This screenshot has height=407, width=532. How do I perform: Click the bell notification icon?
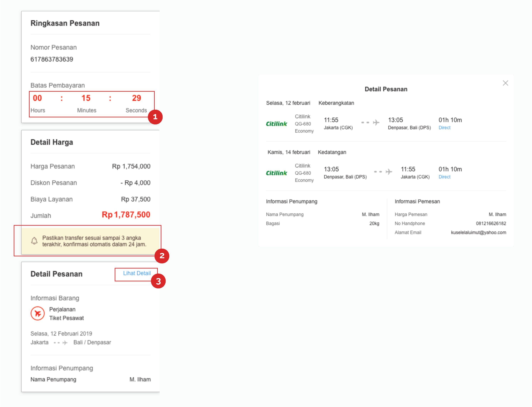[34, 241]
